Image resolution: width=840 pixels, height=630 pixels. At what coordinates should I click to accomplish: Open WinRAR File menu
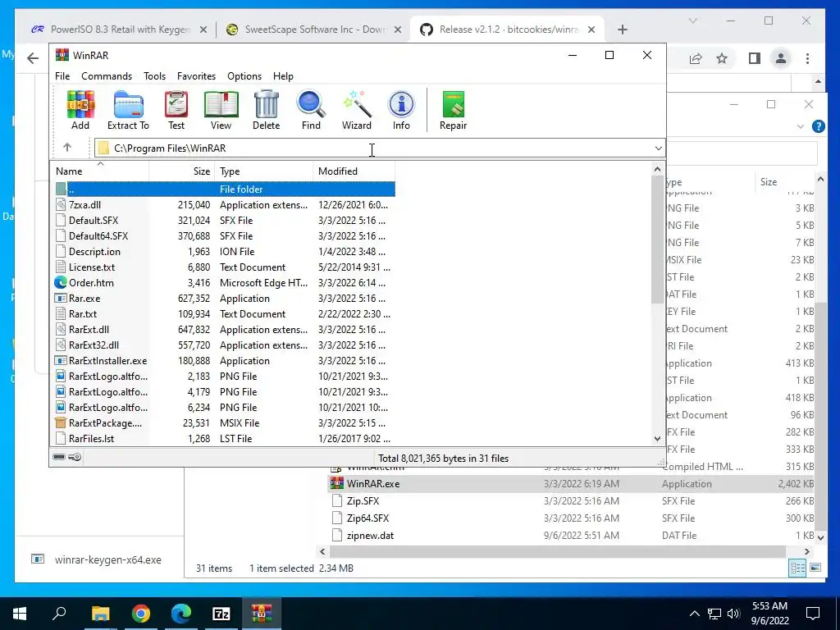62,76
